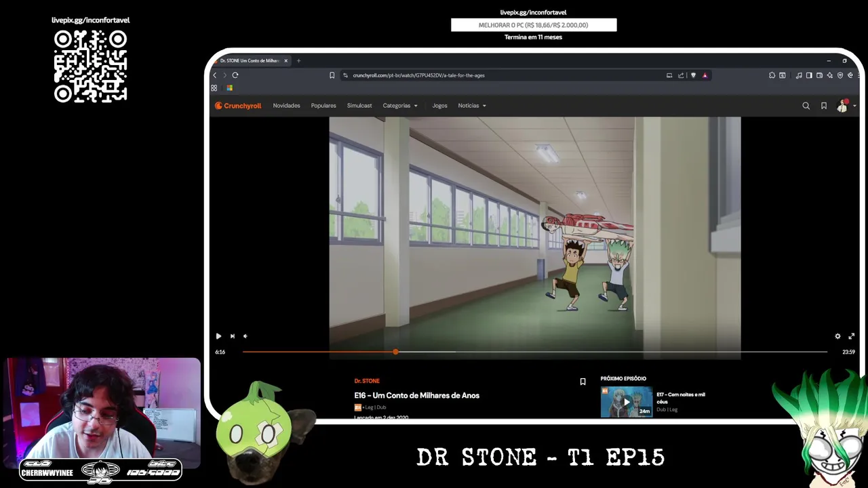Open the music note playlist icon
The width and height of the screenshot is (868, 488).
[799, 75]
